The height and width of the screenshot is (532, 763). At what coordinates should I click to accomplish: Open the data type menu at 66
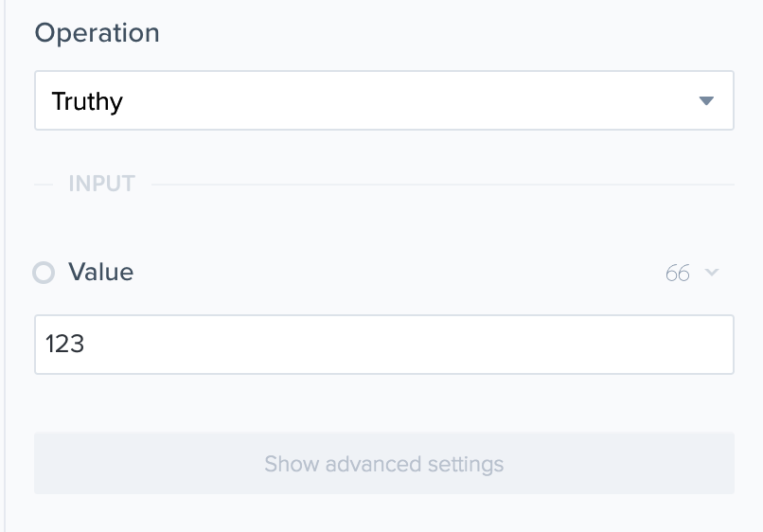(x=691, y=274)
